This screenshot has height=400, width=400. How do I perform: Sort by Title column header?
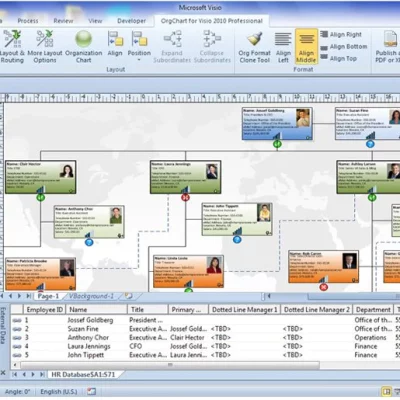click(148, 310)
